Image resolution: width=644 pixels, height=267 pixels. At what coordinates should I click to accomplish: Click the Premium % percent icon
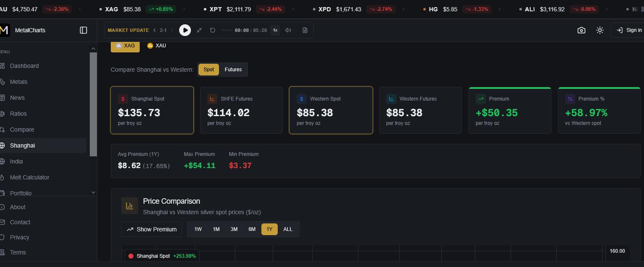(x=570, y=99)
